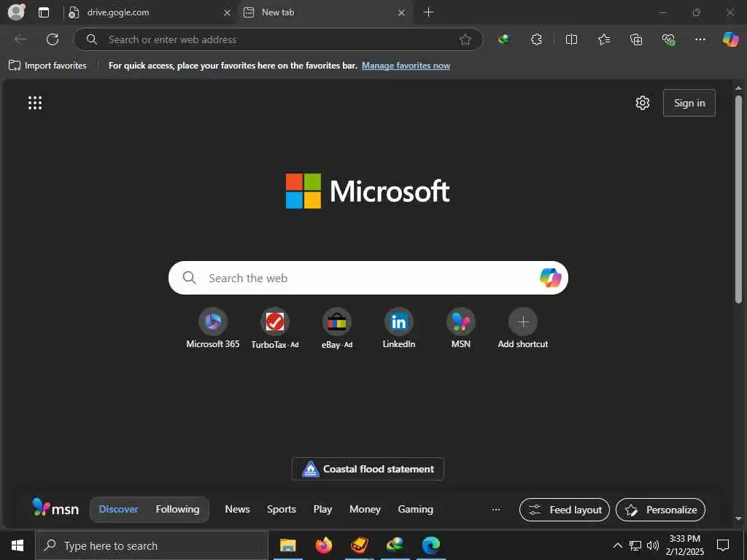The height and width of the screenshot is (560, 747).
Task: Open the Microsoft 365 shortcut
Action: (213, 329)
